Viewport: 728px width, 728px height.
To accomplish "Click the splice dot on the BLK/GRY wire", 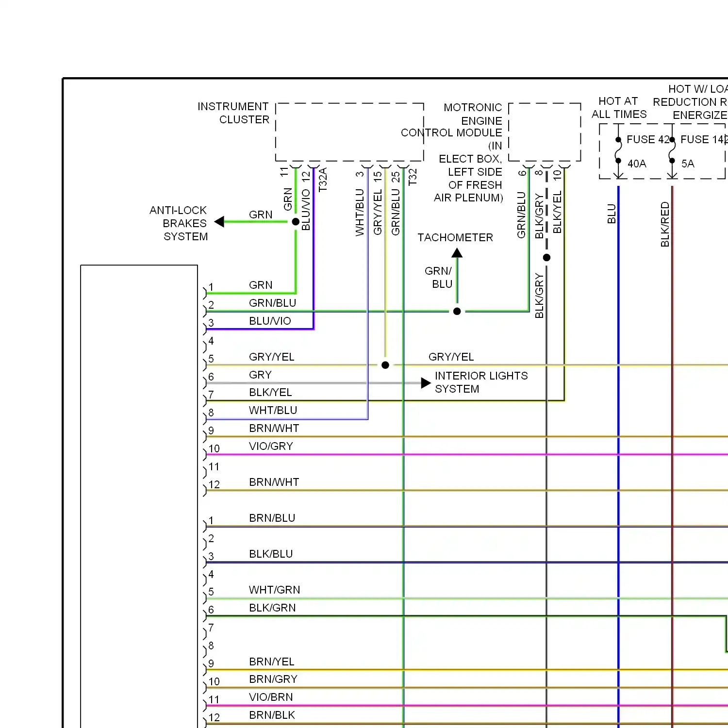I will [546, 258].
